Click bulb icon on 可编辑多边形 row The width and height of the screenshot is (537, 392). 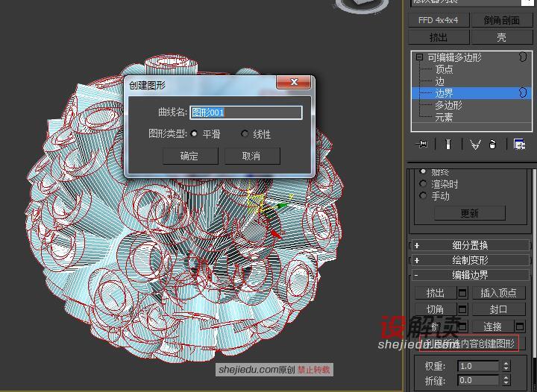(x=523, y=57)
